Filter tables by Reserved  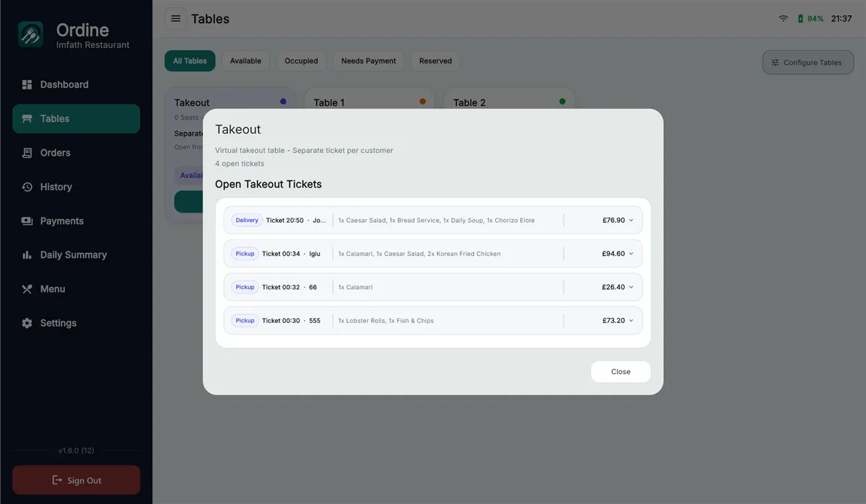pyautogui.click(x=436, y=61)
